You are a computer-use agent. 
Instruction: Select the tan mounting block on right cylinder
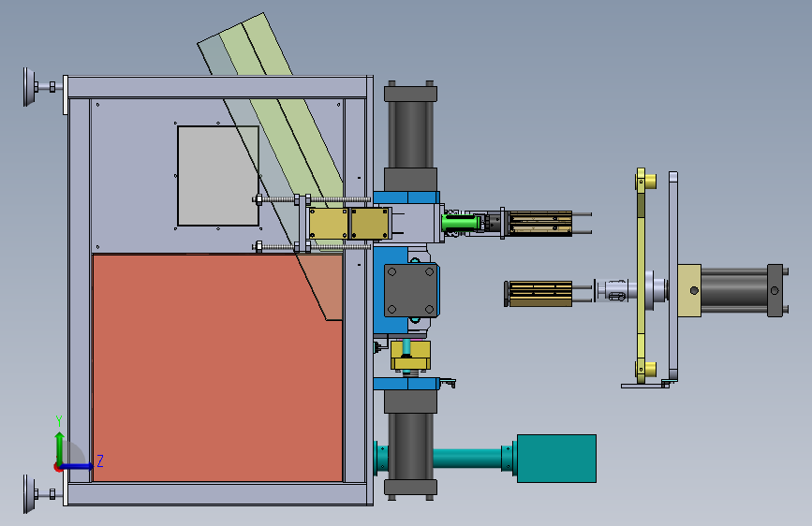click(x=689, y=290)
